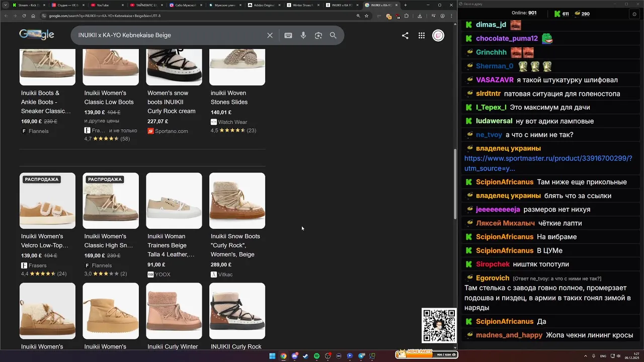The width and height of the screenshot is (644, 362).
Task: Open chat window settings gear
Action: click(634, 14)
